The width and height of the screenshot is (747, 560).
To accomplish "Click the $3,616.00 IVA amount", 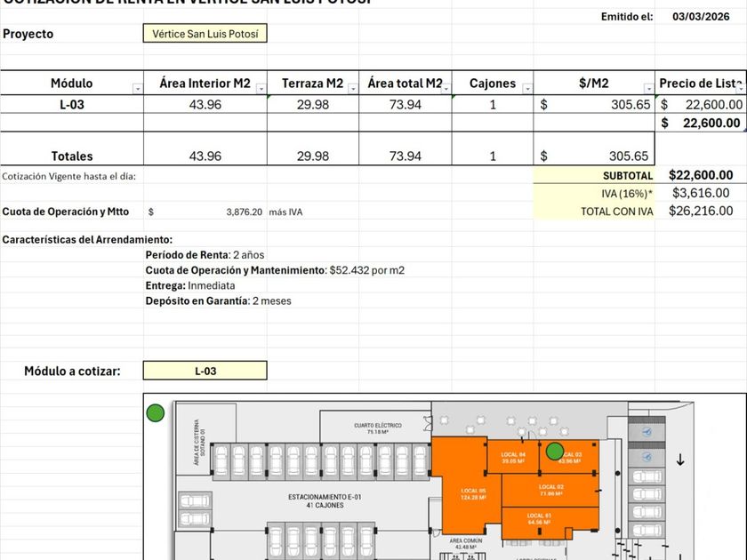I will pos(701,193).
